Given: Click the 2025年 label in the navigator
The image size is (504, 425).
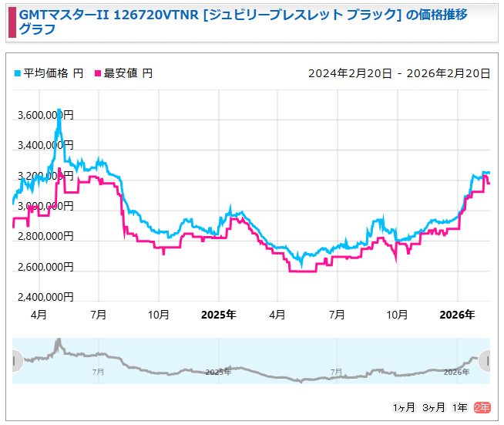Looking at the screenshot, I should (x=218, y=372).
